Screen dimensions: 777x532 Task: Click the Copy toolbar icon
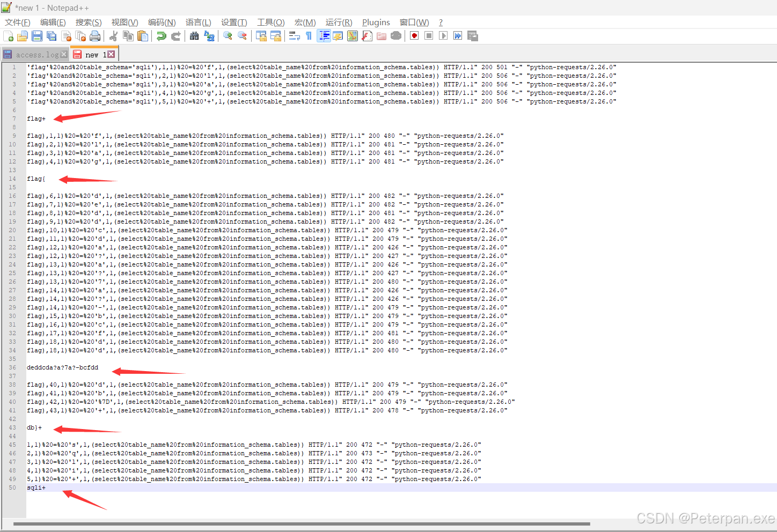point(128,36)
